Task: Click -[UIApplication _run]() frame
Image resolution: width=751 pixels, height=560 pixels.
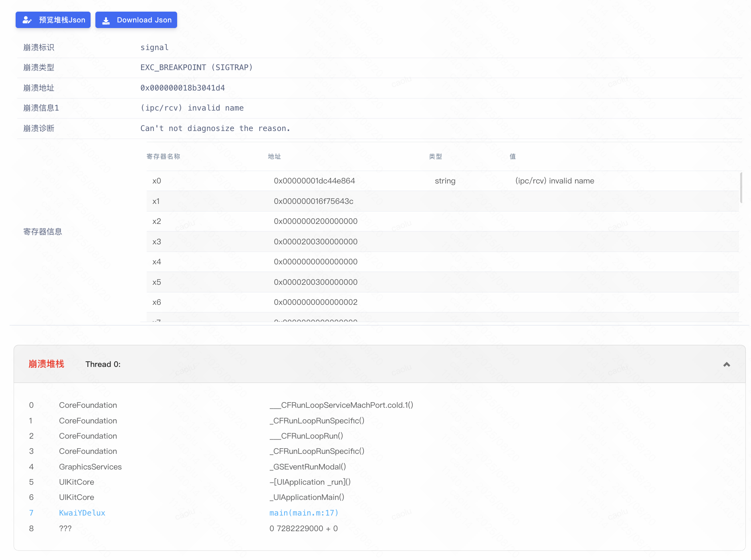Action: click(x=310, y=482)
